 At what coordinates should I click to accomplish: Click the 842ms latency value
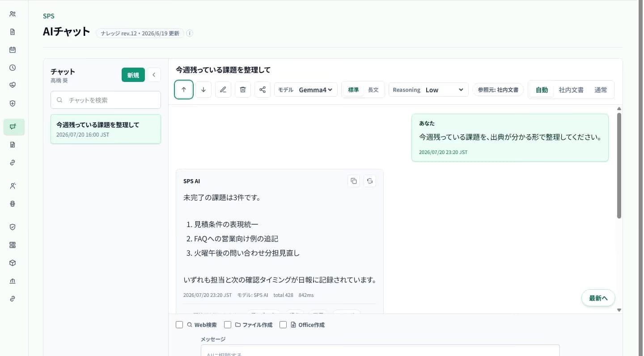click(306, 295)
